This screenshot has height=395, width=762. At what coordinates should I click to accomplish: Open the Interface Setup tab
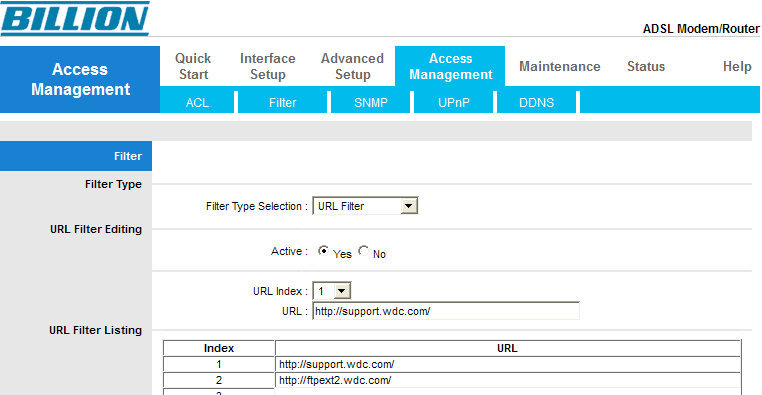[267, 66]
